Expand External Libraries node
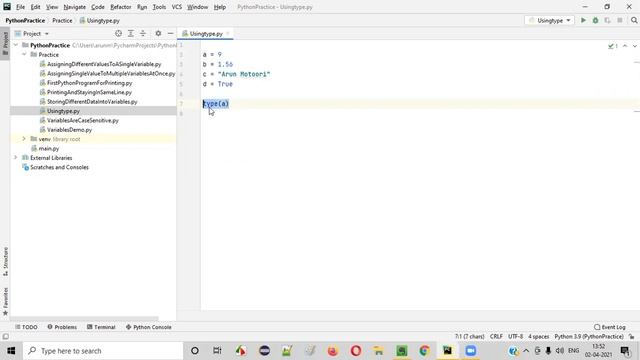The height and width of the screenshot is (360, 640). tap(16, 158)
